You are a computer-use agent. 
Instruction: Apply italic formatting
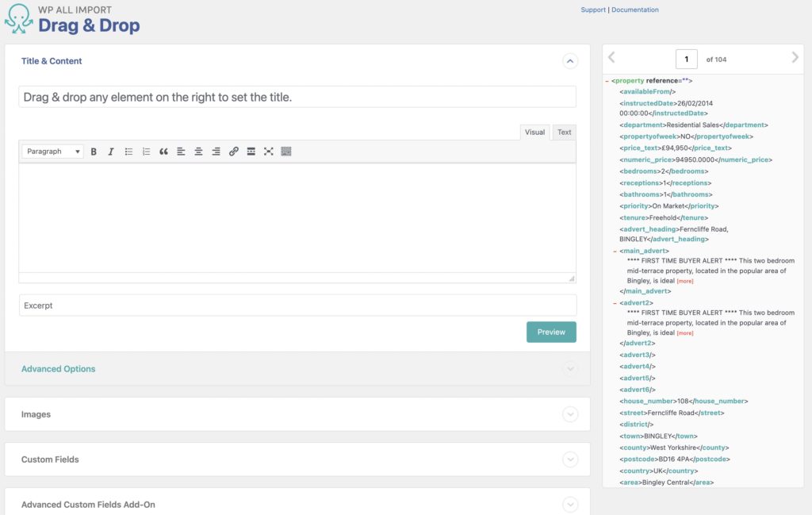111,152
